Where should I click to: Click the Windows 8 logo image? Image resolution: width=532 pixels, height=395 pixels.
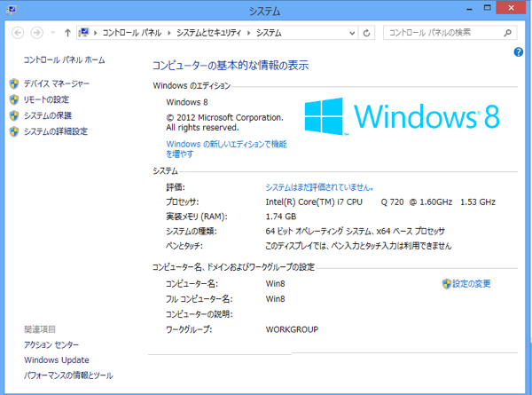pos(402,116)
